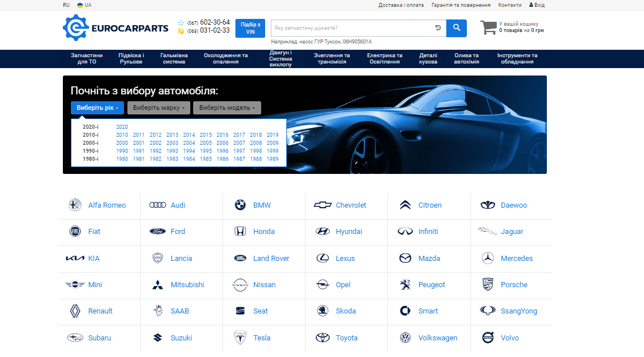
Task: Open the Suzuki brand link
Action: 181,338
